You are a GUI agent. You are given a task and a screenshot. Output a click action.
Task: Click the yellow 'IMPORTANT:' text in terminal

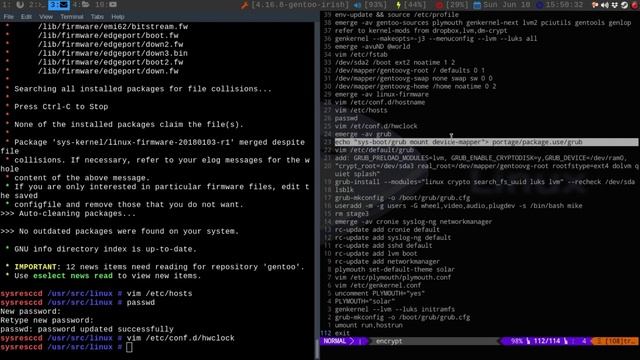38,267
